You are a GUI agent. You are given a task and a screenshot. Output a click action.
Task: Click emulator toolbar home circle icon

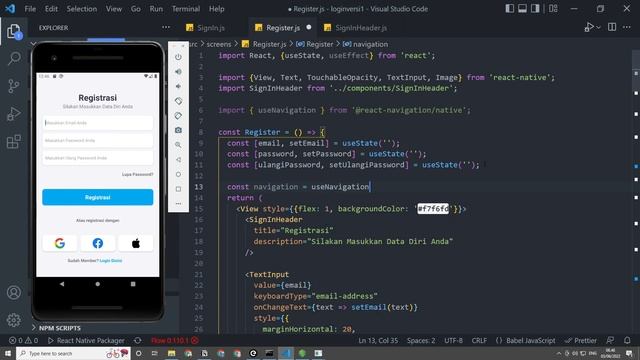178,174
